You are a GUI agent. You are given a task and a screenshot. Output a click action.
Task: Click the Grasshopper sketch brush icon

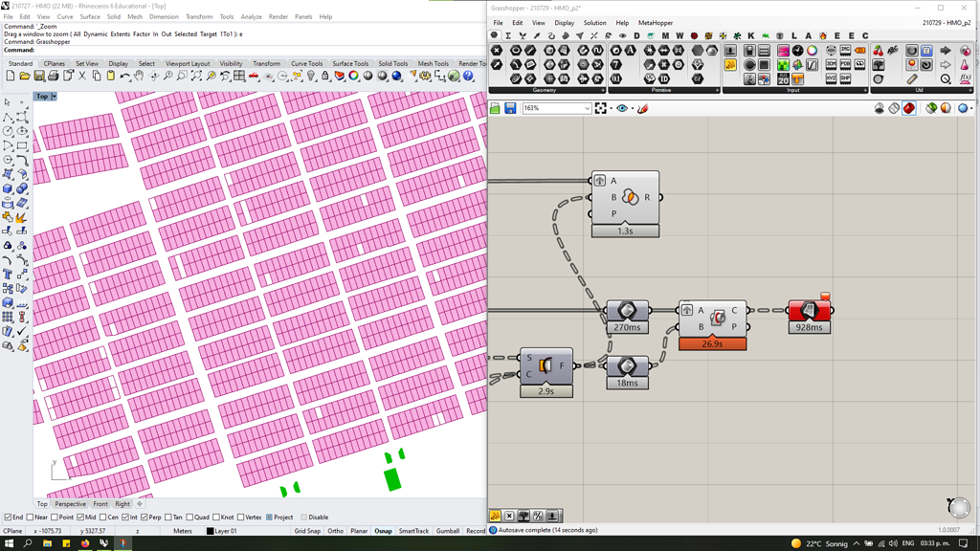pos(643,109)
